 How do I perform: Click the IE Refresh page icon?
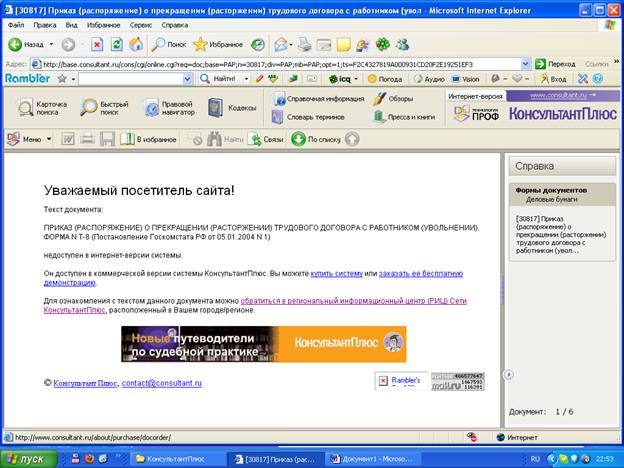tap(116, 45)
